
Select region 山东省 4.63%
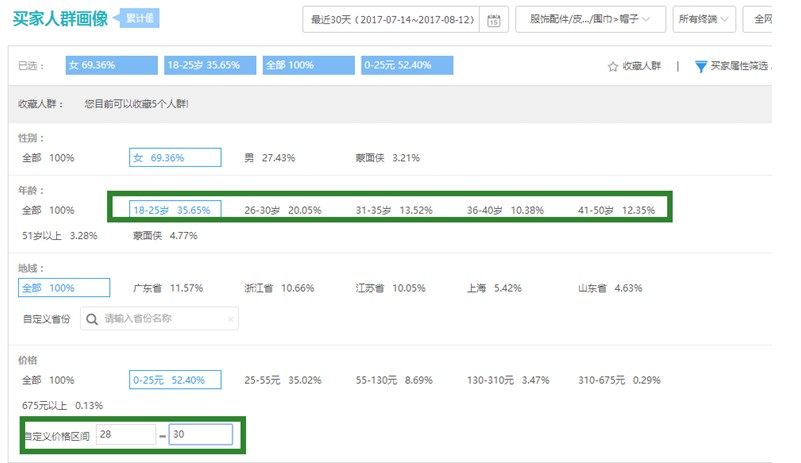pos(610,288)
